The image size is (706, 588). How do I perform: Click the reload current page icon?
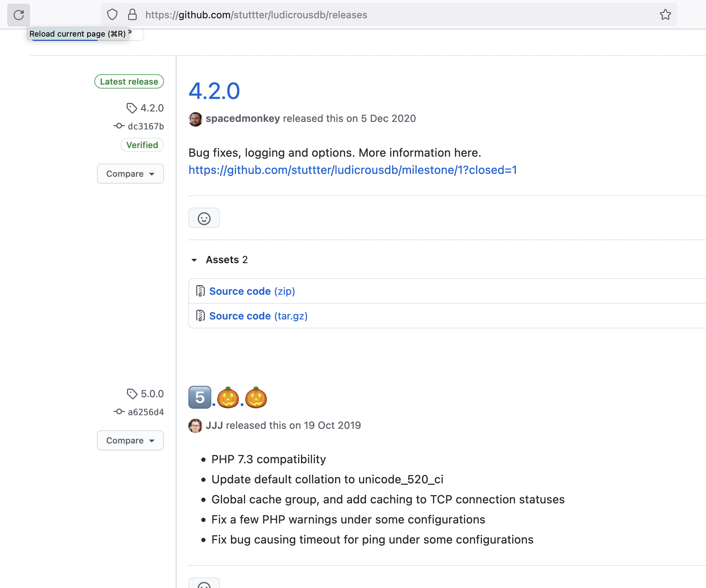pos(18,15)
